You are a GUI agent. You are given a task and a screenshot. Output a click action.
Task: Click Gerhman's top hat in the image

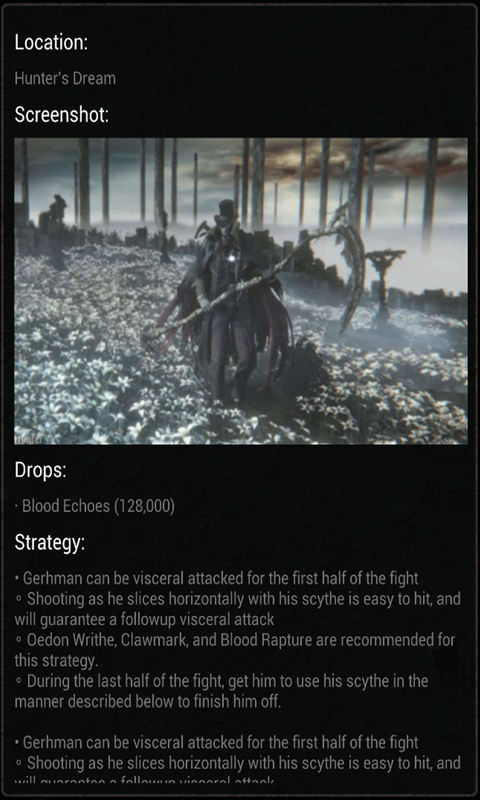(x=226, y=213)
